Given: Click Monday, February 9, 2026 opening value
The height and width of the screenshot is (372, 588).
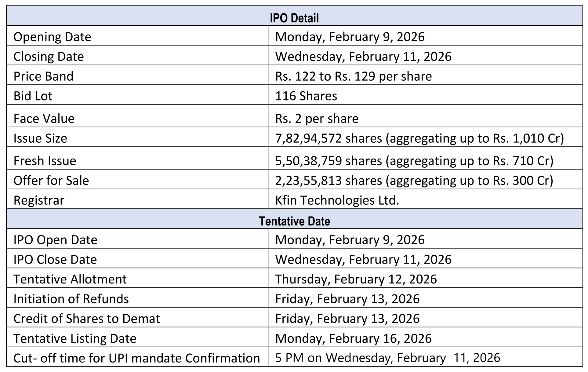Looking at the screenshot, I should (x=350, y=37).
